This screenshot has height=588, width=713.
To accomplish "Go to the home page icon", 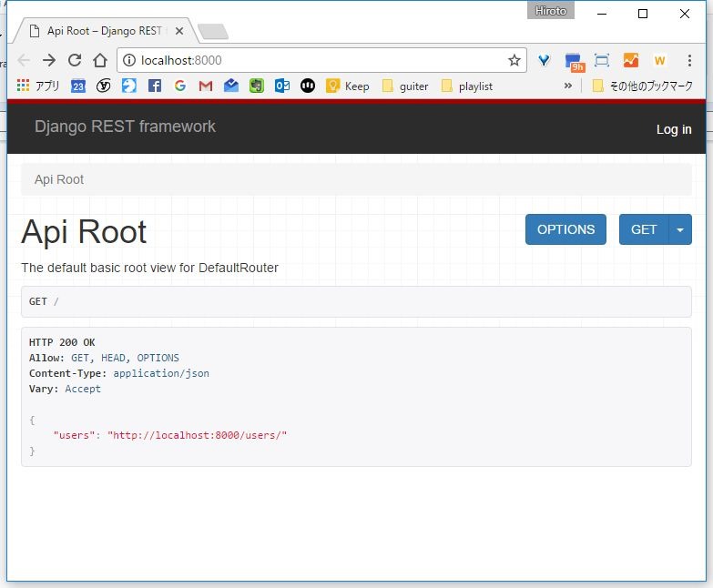I will point(100,60).
